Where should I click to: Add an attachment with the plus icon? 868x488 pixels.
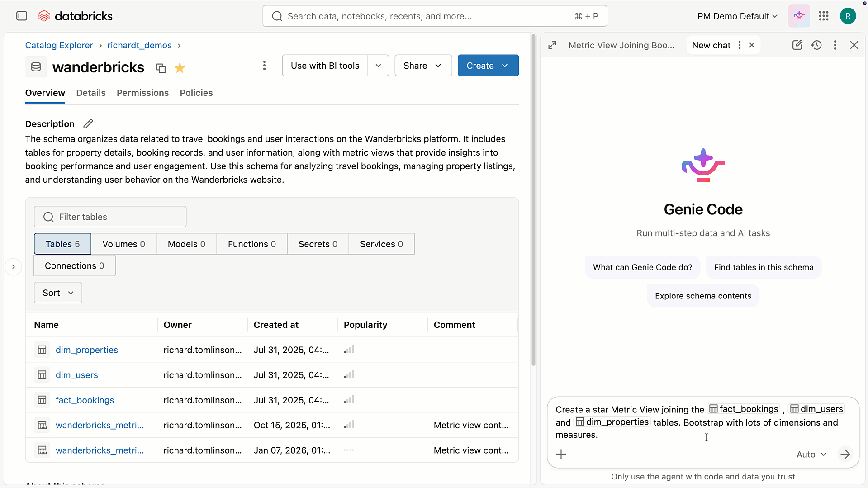tap(561, 454)
